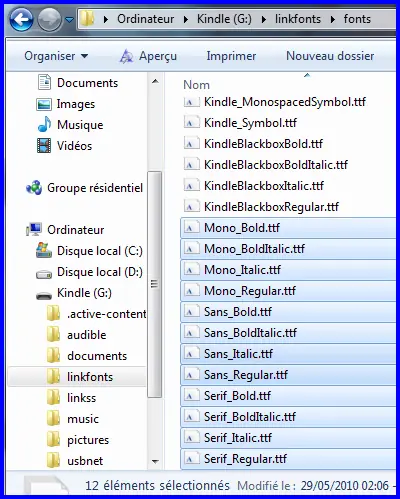This screenshot has height=499, width=400.
Task: Click the navigation pane scroll down arrow
Action: tap(155, 461)
